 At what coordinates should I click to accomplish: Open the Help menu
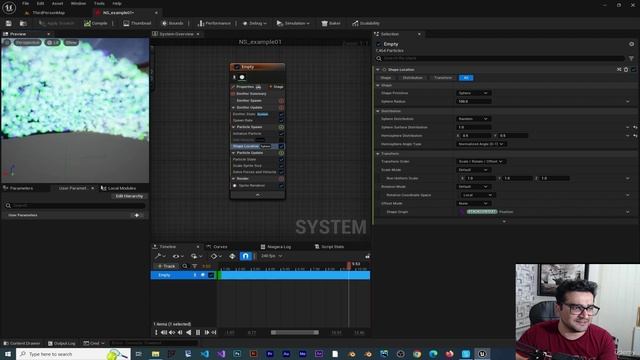click(x=117, y=3)
